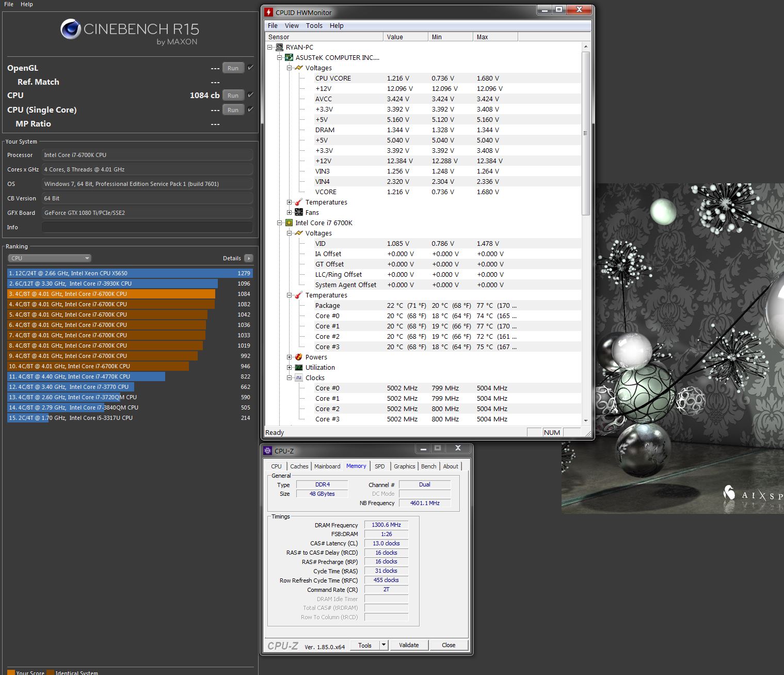
Task: Collapse the Clocks node
Action: tap(289, 378)
